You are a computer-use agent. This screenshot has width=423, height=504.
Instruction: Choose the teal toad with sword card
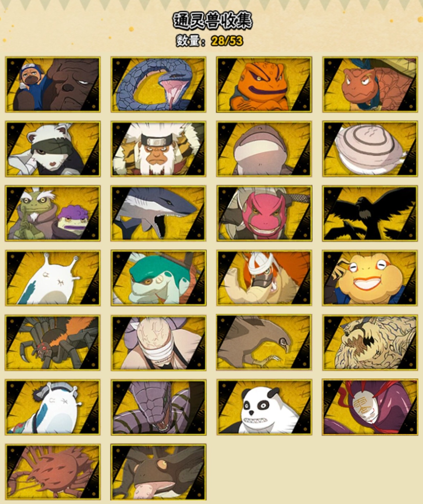(x=158, y=278)
